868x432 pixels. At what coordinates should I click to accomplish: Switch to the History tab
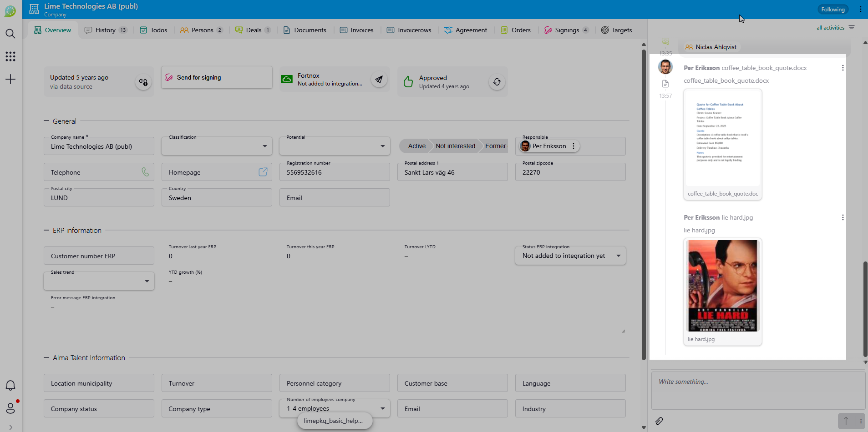106,30
